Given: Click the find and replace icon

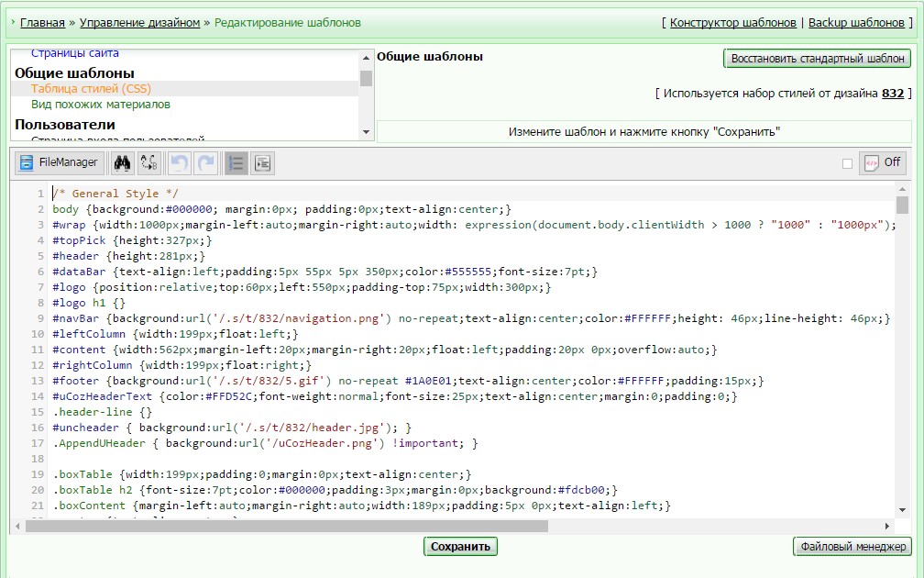Looking at the screenshot, I should coord(149,162).
